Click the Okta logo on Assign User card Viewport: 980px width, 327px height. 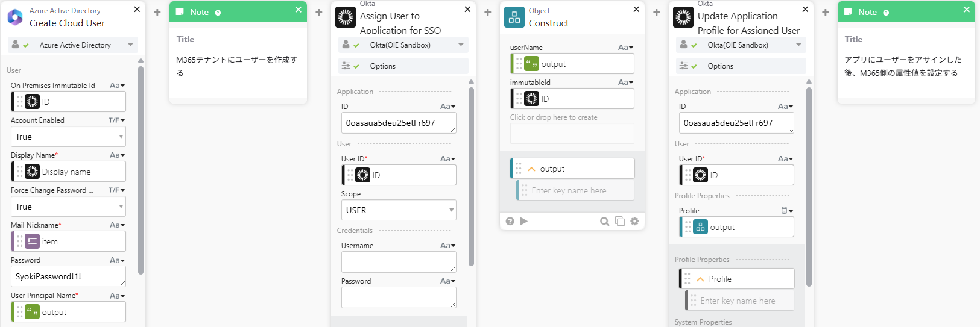[x=346, y=17]
